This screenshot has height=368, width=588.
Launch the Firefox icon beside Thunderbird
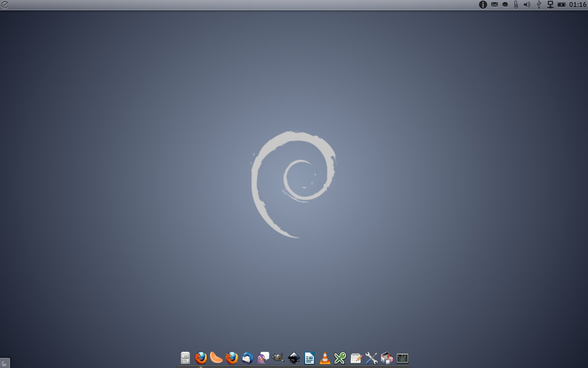[x=232, y=358]
